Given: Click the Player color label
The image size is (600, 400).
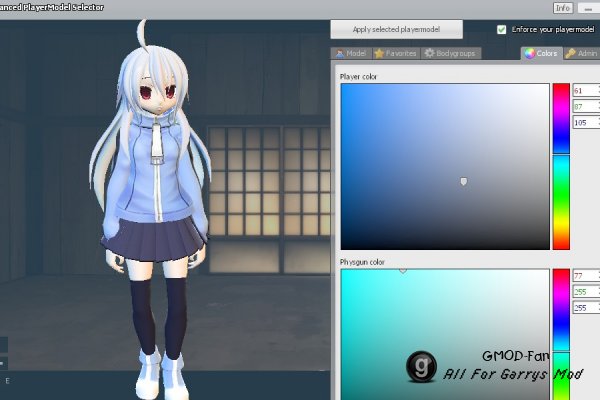Looking at the screenshot, I should coord(358,77).
